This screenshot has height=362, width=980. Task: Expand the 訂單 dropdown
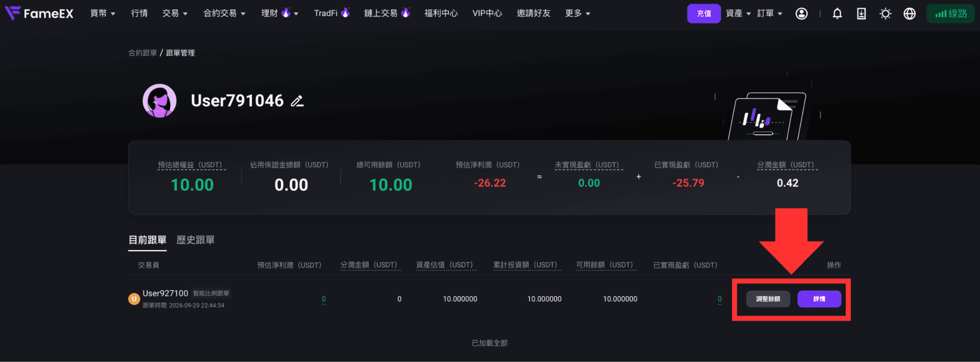[770, 13]
